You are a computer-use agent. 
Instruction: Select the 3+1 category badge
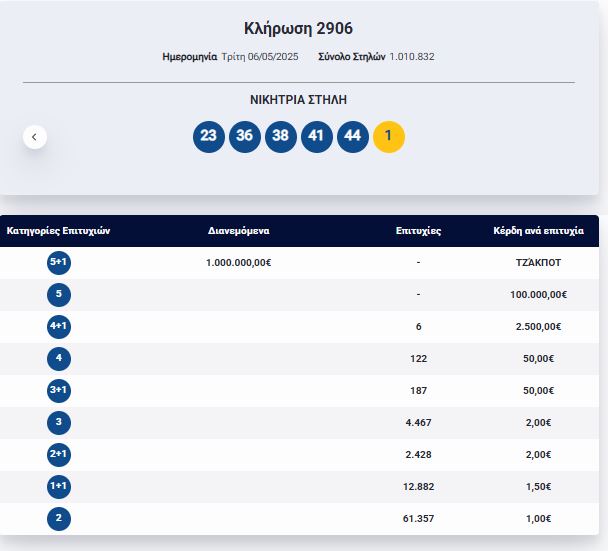click(59, 391)
